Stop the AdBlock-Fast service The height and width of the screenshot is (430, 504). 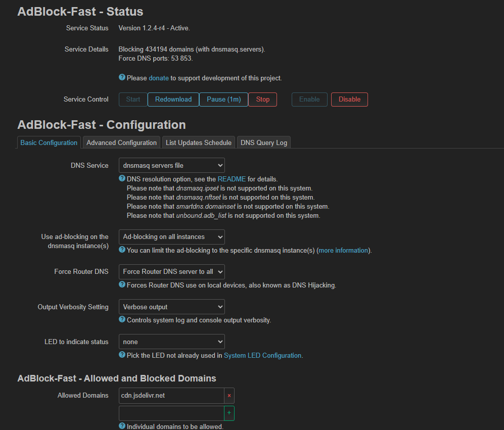tap(262, 100)
